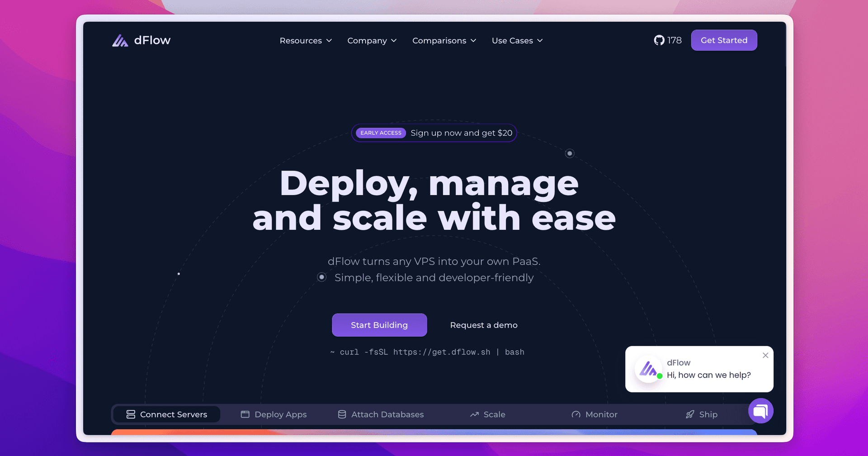
Task: Click the Monitor gauge icon
Action: click(576, 414)
